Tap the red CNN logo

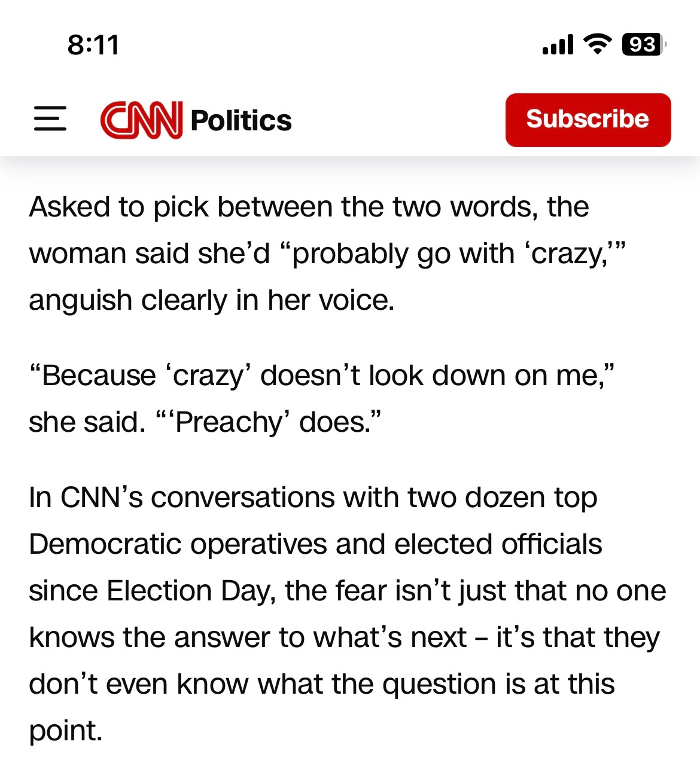tap(141, 120)
